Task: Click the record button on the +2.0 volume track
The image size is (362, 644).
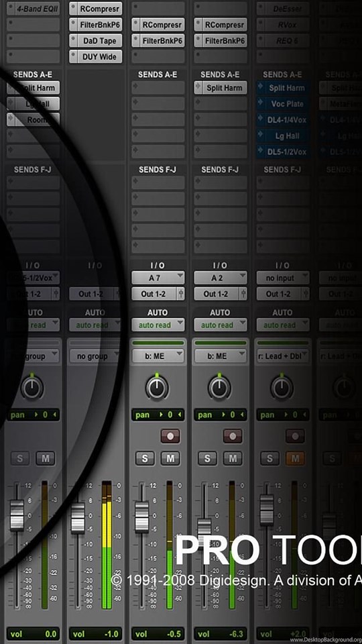Action: point(295,436)
